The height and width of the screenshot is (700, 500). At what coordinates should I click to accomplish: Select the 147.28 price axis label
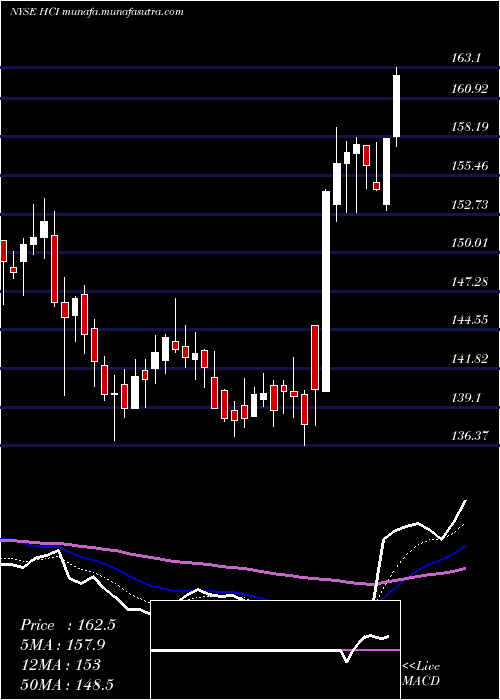[x=469, y=282]
